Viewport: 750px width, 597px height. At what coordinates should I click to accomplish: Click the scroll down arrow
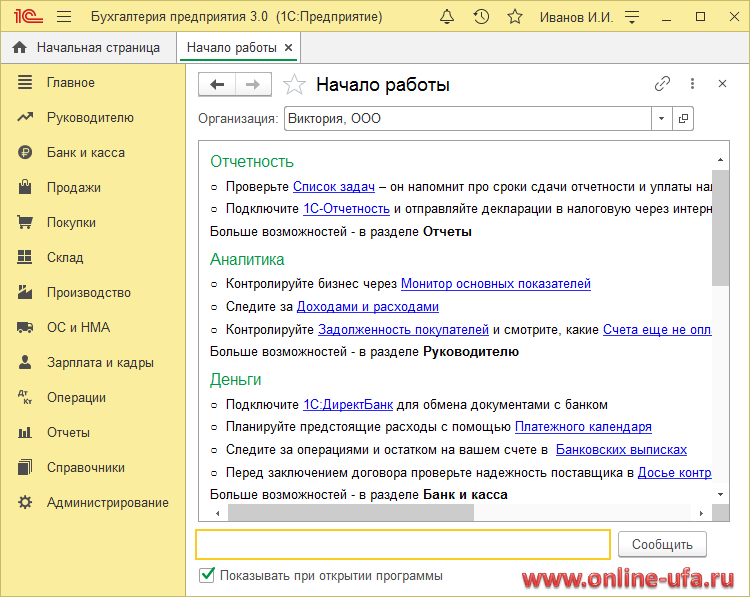tap(720, 494)
